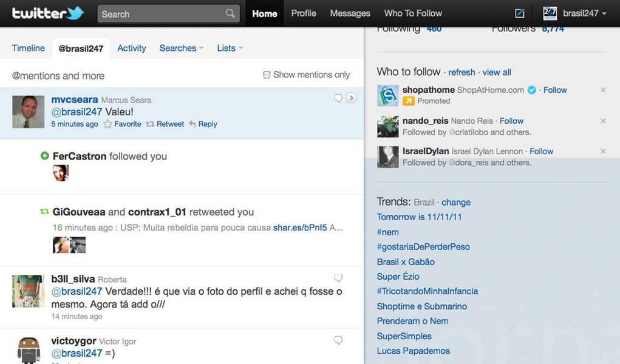Follow shopathome

point(555,90)
